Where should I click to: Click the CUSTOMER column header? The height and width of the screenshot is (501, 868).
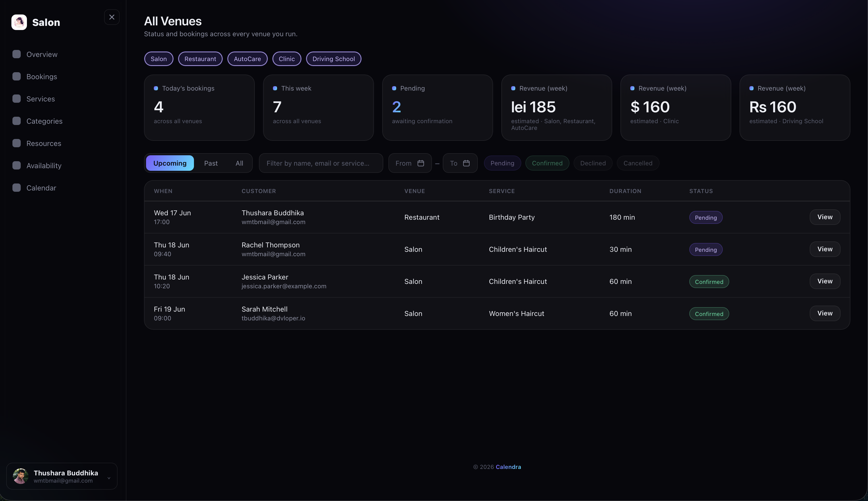[x=259, y=191]
